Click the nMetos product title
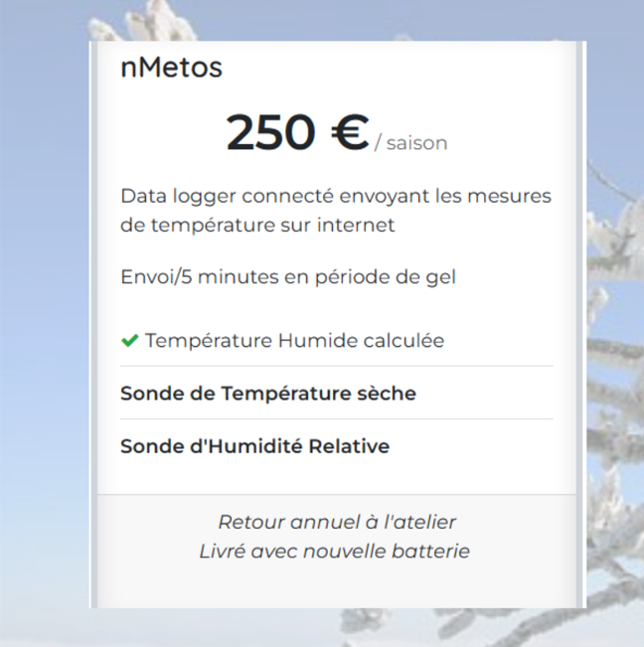 (x=171, y=68)
